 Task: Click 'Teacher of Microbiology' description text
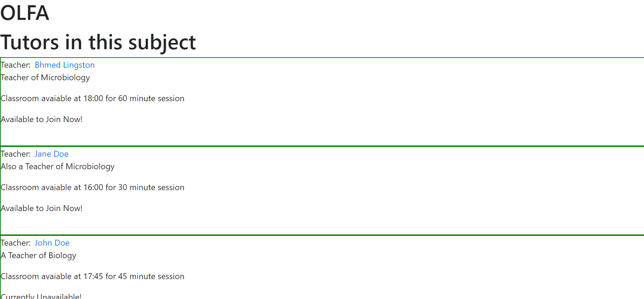(45, 77)
